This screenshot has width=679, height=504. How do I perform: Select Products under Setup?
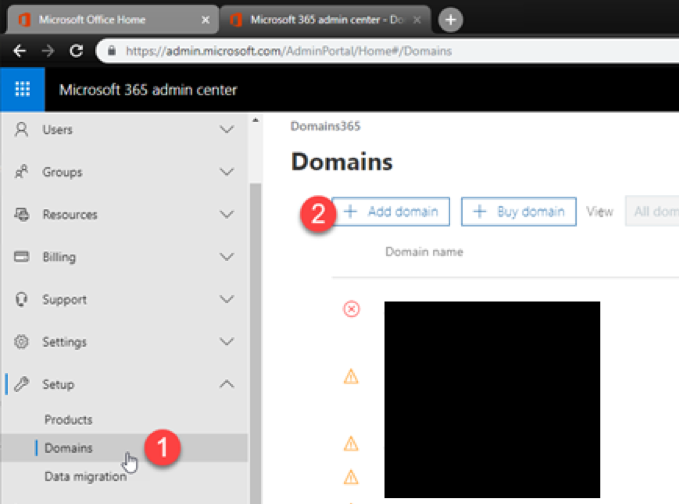click(68, 420)
